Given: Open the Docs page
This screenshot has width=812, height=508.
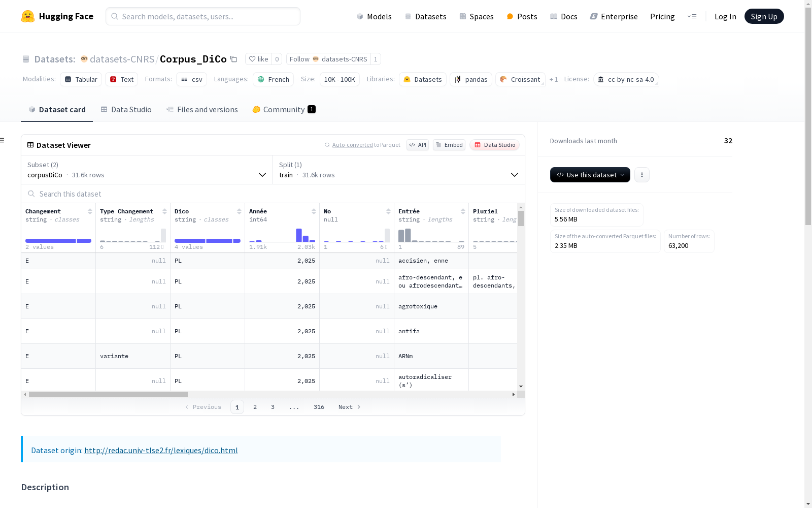Looking at the screenshot, I should point(564,16).
